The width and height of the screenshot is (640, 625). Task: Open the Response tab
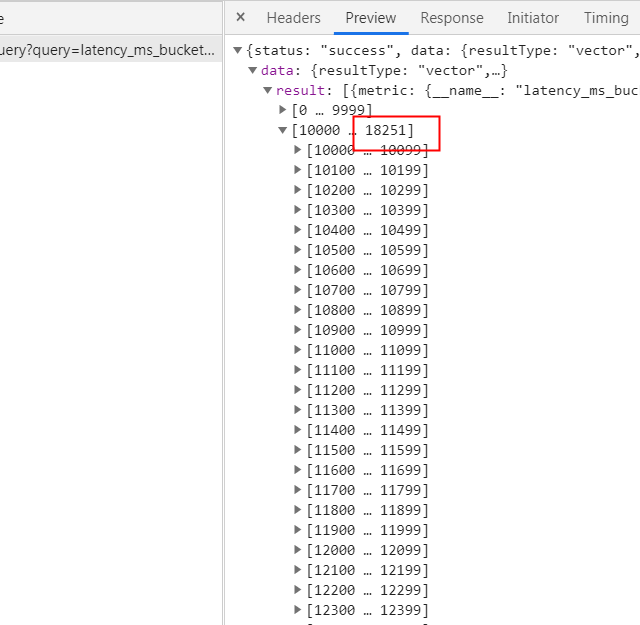coord(452,18)
